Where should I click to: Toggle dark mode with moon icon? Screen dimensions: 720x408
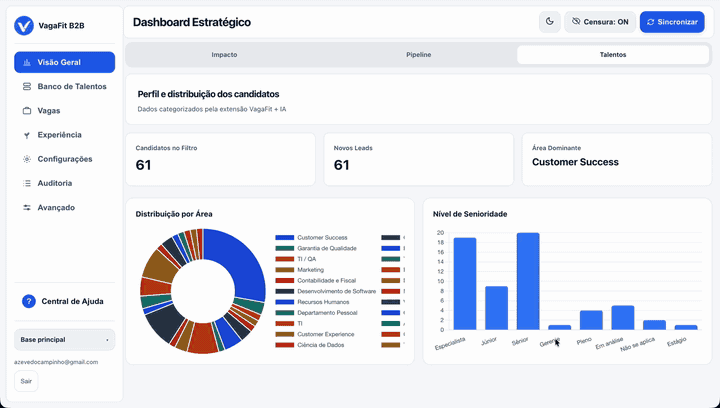click(550, 22)
